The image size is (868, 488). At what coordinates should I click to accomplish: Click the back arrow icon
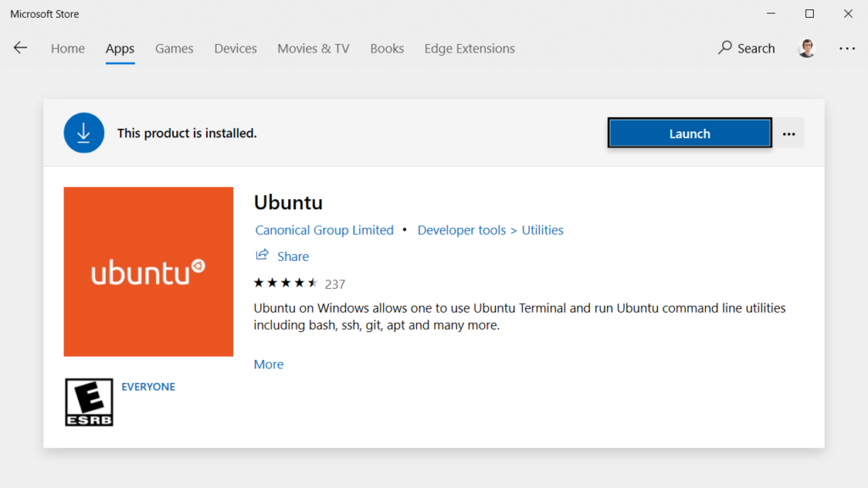click(20, 48)
